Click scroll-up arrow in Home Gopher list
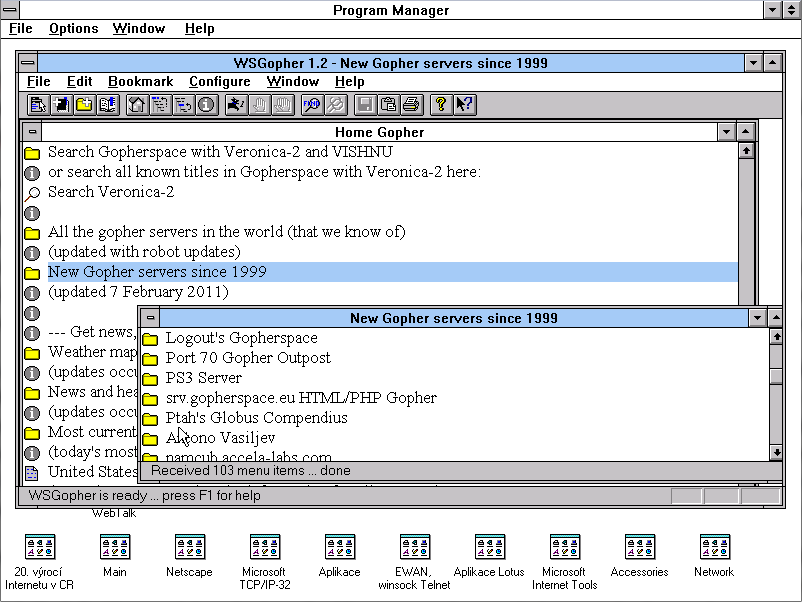The image size is (802, 602). point(746,150)
